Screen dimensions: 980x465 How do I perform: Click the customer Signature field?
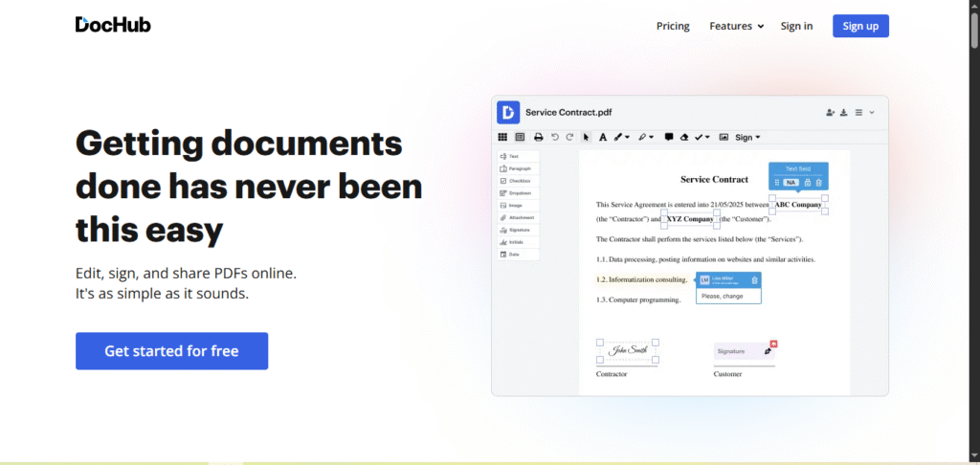tap(738, 353)
